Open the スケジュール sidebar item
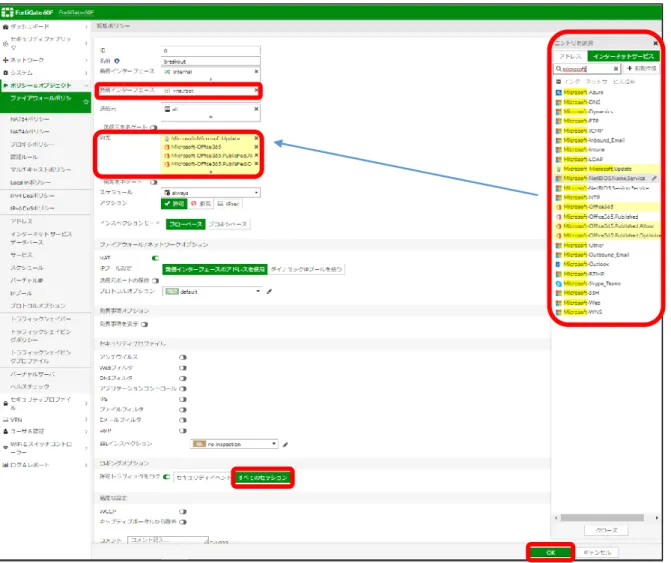 (27, 268)
